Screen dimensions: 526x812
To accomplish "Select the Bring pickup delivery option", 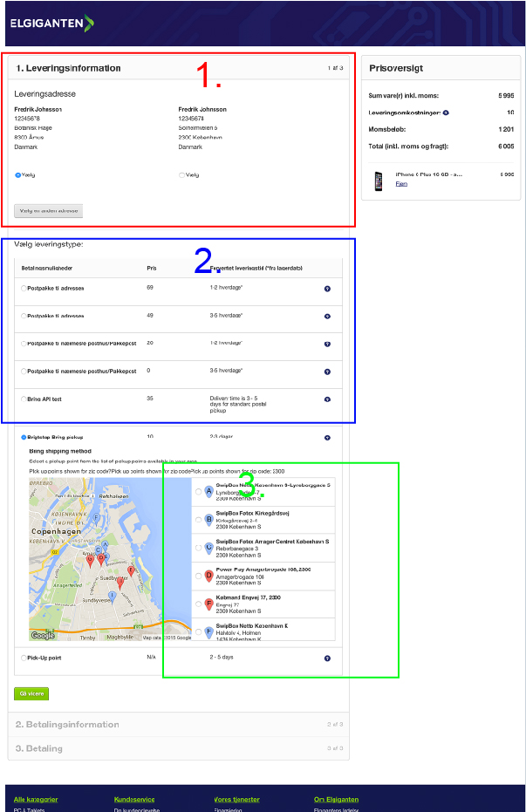I will 24,438.
